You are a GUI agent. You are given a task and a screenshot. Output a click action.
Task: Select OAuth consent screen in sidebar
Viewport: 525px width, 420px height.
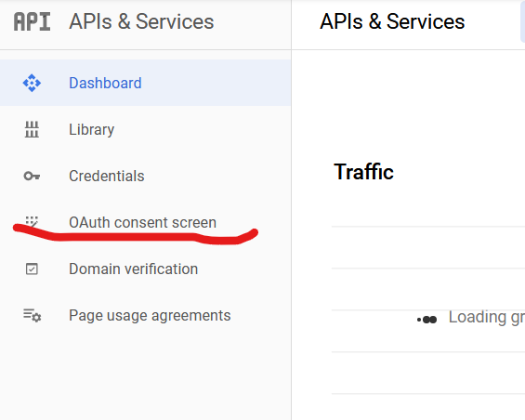pos(145,222)
